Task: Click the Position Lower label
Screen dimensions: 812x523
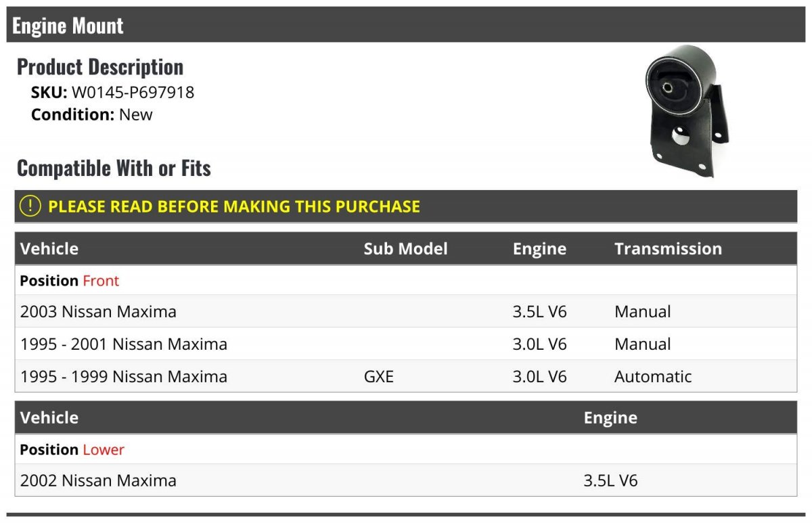Action: point(72,449)
